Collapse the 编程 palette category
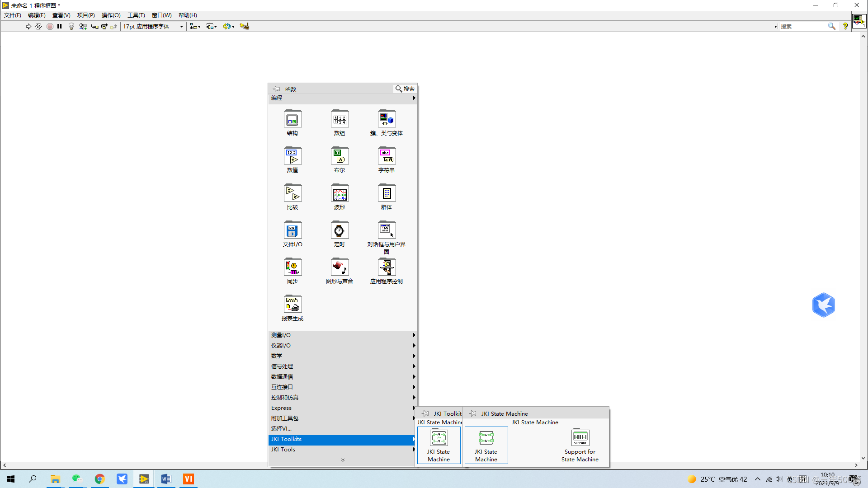This screenshot has width=868, height=488. (343, 98)
